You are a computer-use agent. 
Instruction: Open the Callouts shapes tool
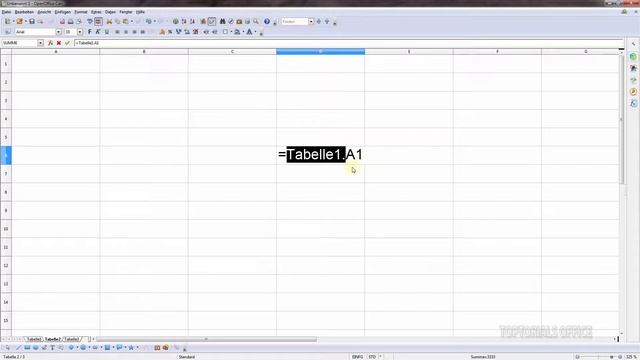point(119,348)
